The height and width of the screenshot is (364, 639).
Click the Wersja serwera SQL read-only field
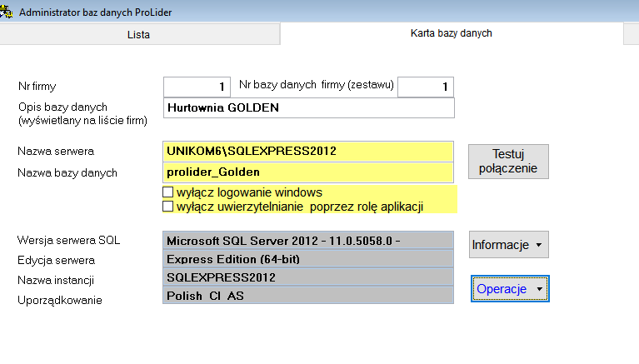pos(308,241)
